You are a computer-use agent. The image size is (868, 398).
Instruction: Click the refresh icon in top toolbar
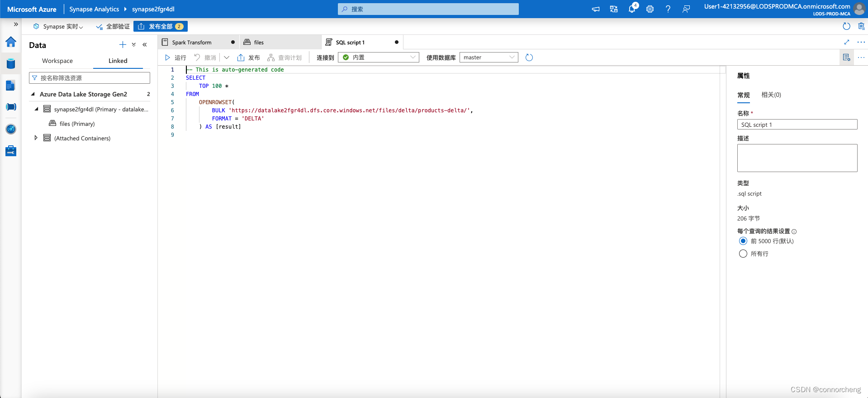click(847, 26)
